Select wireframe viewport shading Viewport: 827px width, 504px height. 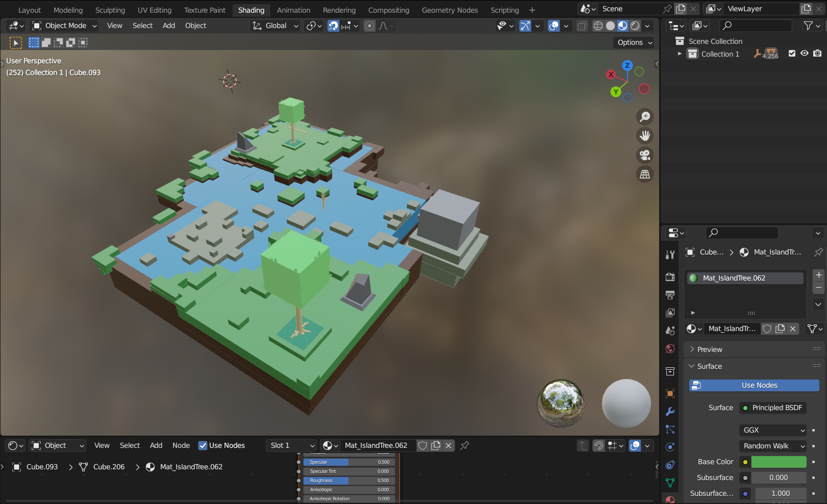598,26
